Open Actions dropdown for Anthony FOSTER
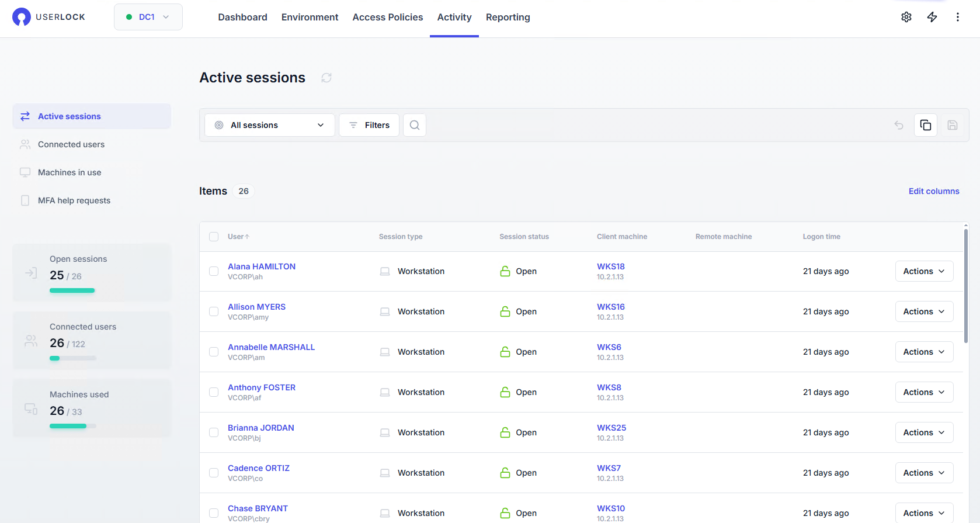Image resolution: width=980 pixels, height=523 pixels. pyautogui.click(x=924, y=392)
